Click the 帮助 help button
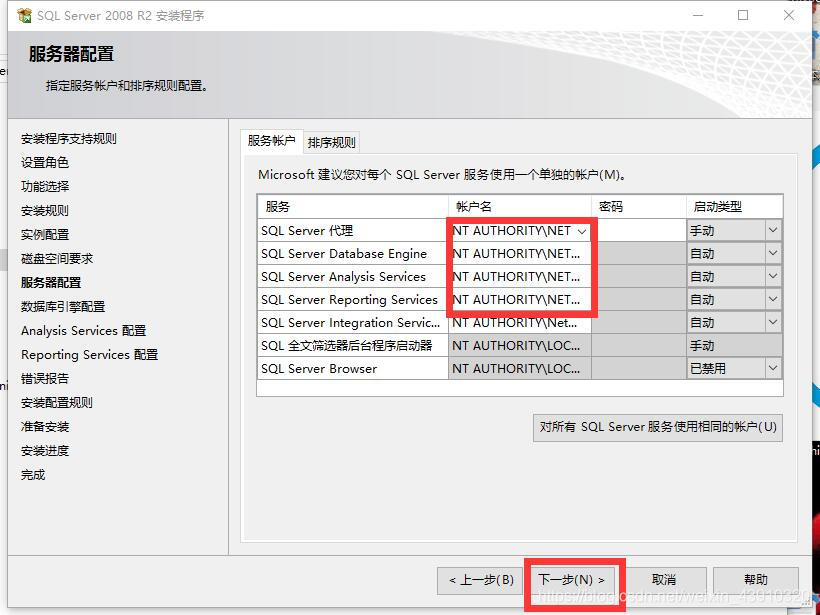 pyautogui.click(x=756, y=580)
